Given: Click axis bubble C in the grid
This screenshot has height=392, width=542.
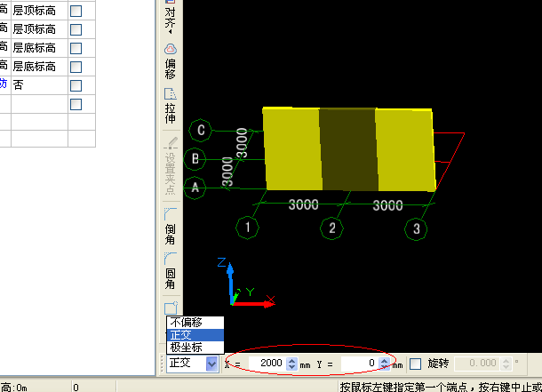Looking at the screenshot, I should 202,131.
